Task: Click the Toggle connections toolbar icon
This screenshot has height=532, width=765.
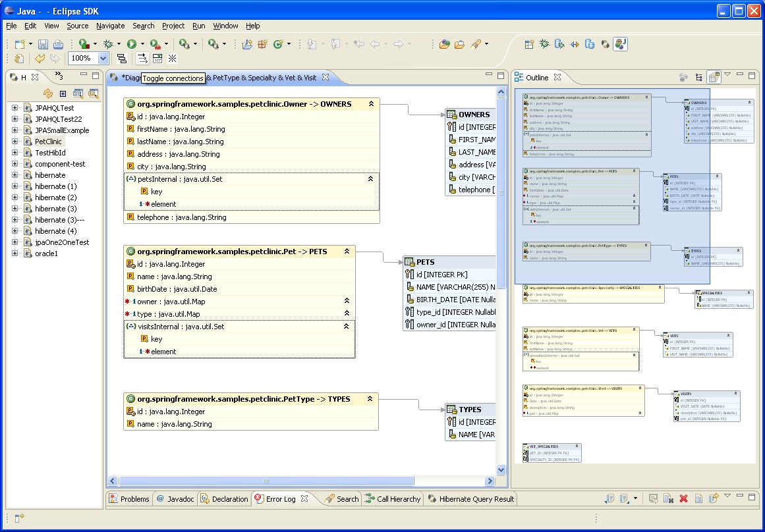Action: (142, 59)
